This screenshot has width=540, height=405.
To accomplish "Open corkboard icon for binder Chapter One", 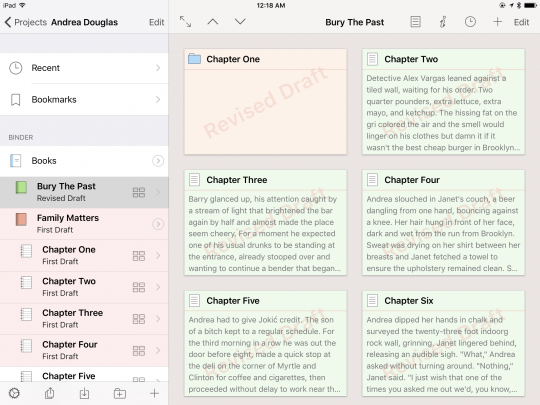I will [x=139, y=256].
